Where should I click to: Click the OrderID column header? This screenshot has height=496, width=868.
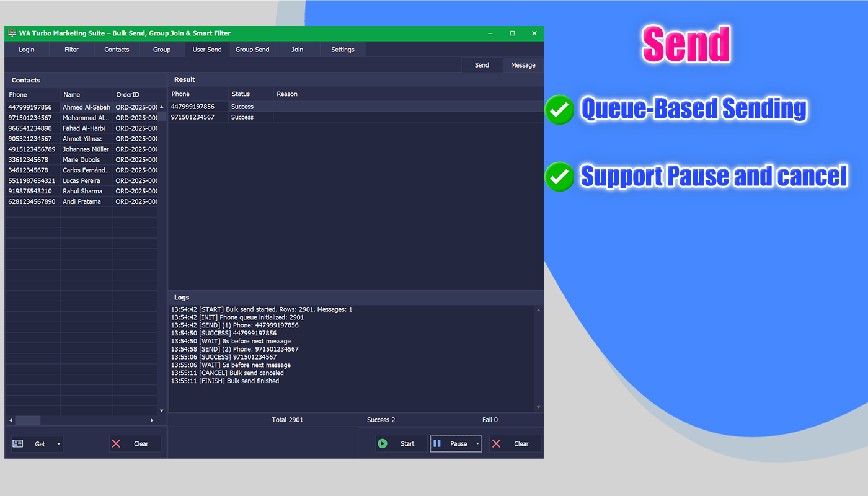click(135, 95)
